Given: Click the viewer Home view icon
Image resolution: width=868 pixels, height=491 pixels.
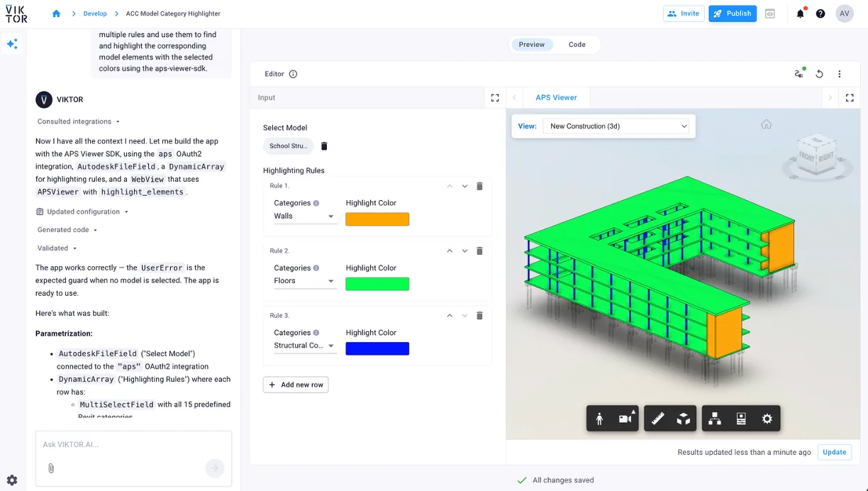Looking at the screenshot, I should click(766, 124).
